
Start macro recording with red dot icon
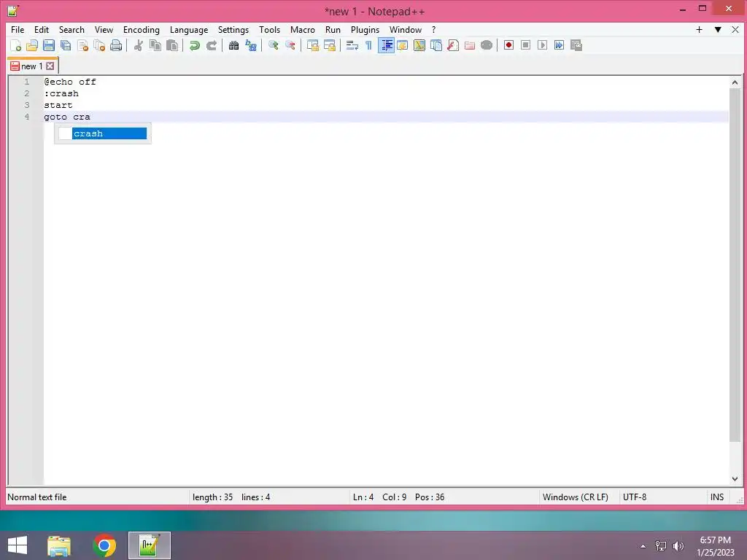point(508,45)
